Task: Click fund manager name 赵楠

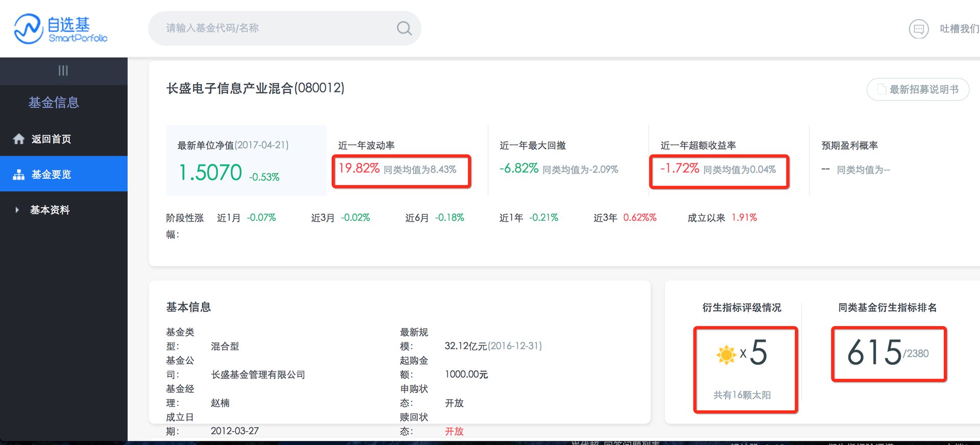Action: tap(220, 403)
